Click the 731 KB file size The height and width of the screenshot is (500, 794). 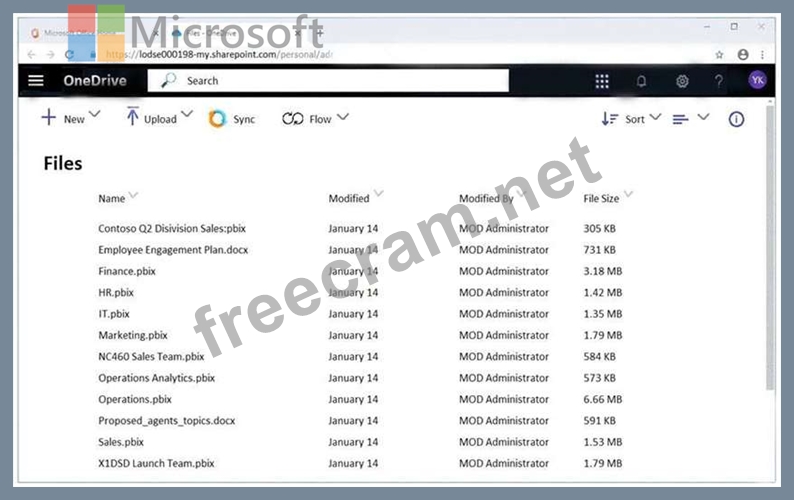(600, 250)
